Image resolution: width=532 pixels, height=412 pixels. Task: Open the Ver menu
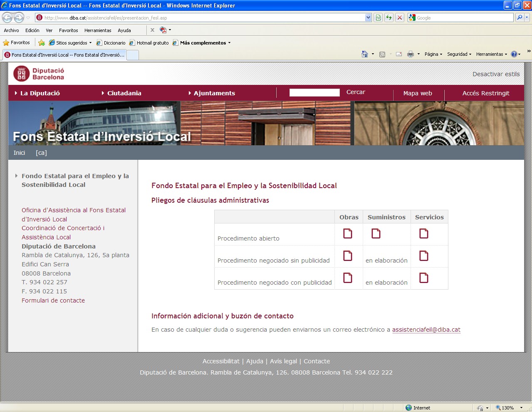coord(49,30)
